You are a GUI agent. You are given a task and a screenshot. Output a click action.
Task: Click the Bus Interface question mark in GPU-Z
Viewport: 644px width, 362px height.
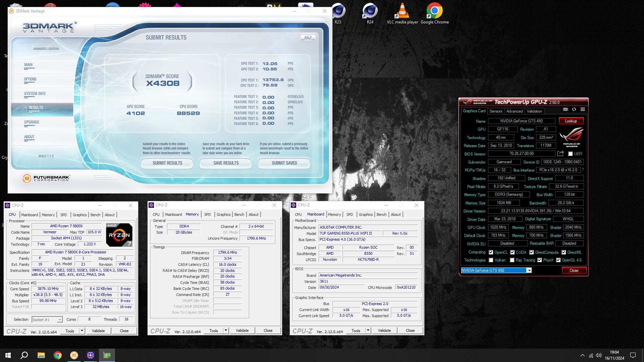point(583,170)
